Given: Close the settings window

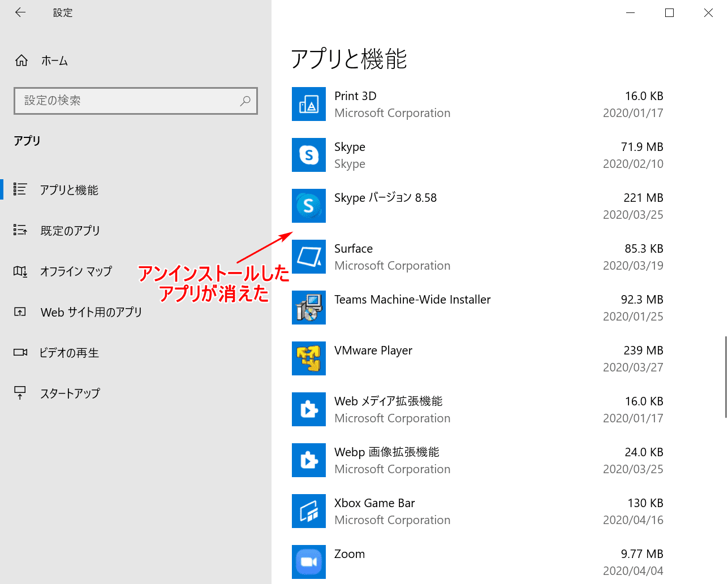Looking at the screenshot, I should 708,12.
